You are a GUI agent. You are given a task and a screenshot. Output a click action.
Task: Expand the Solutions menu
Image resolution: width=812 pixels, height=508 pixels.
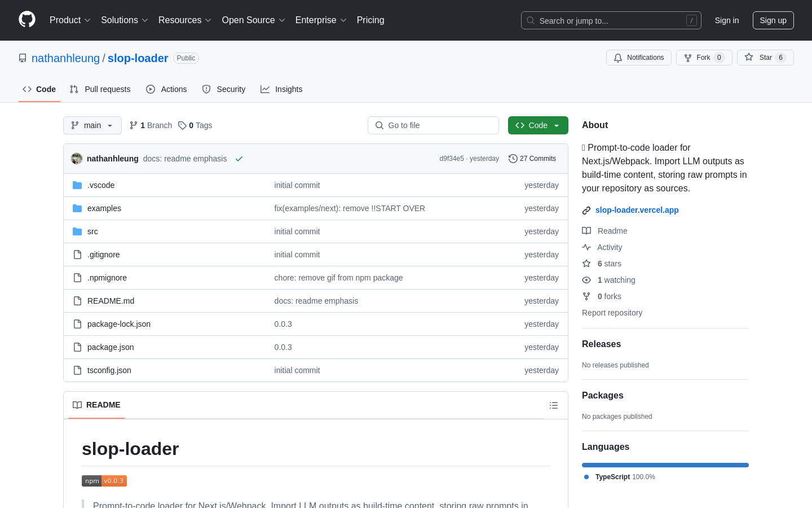pyautogui.click(x=125, y=20)
